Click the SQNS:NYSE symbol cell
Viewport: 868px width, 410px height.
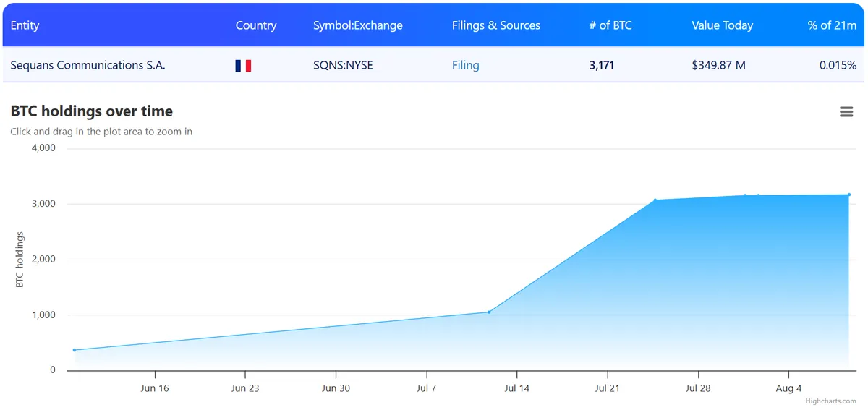coord(343,65)
